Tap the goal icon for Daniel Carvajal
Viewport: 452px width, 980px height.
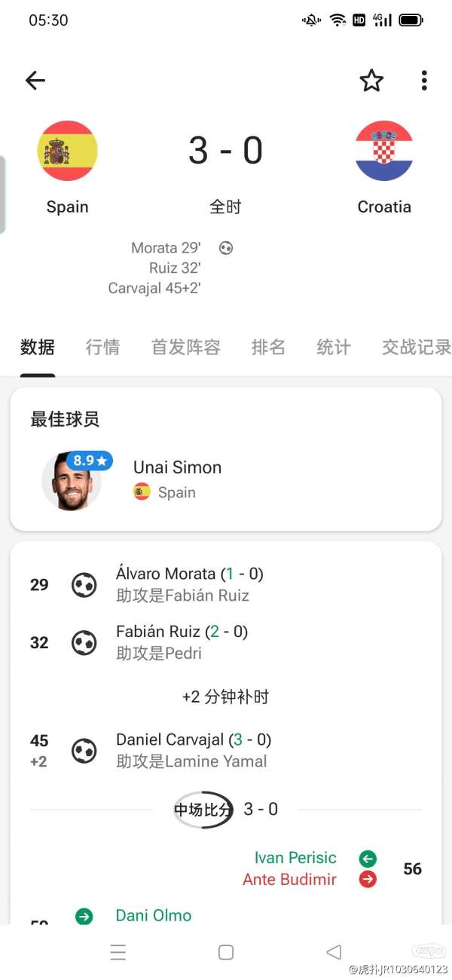click(x=84, y=750)
